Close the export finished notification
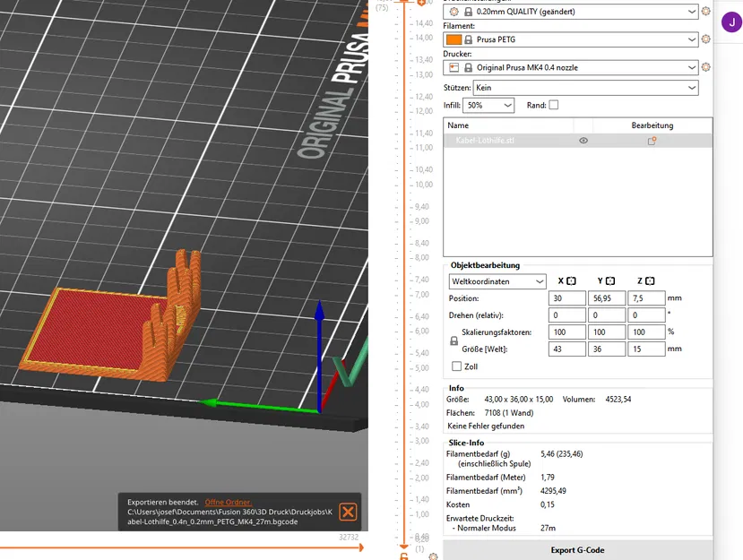The image size is (743, 560). point(348,512)
